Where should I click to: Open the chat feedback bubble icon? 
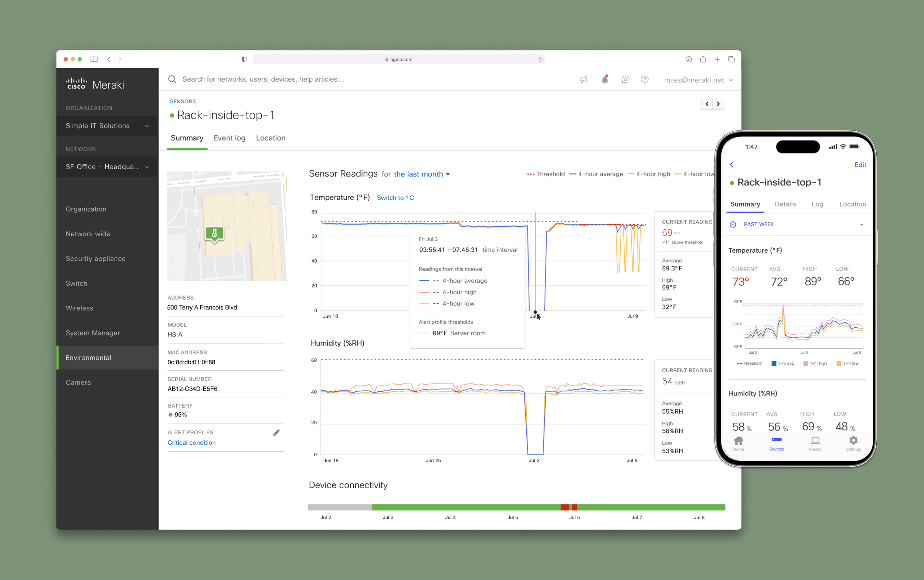625,80
